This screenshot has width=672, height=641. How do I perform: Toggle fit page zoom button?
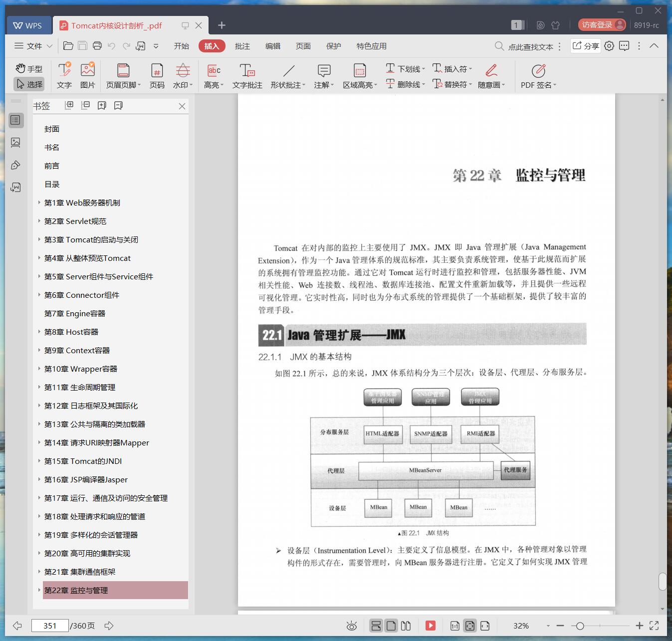(x=470, y=626)
